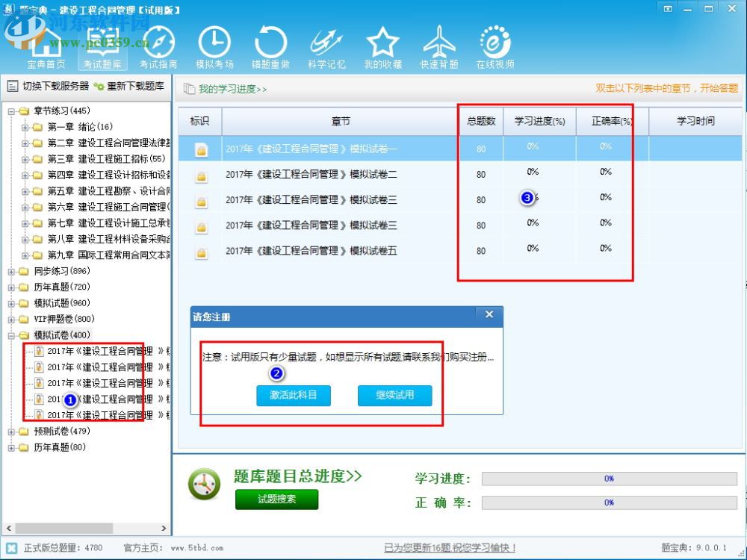The width and height of the screenshot is (747, 560).
Task: Open the 宝典首页 home icon
Action: coord(45,43)
